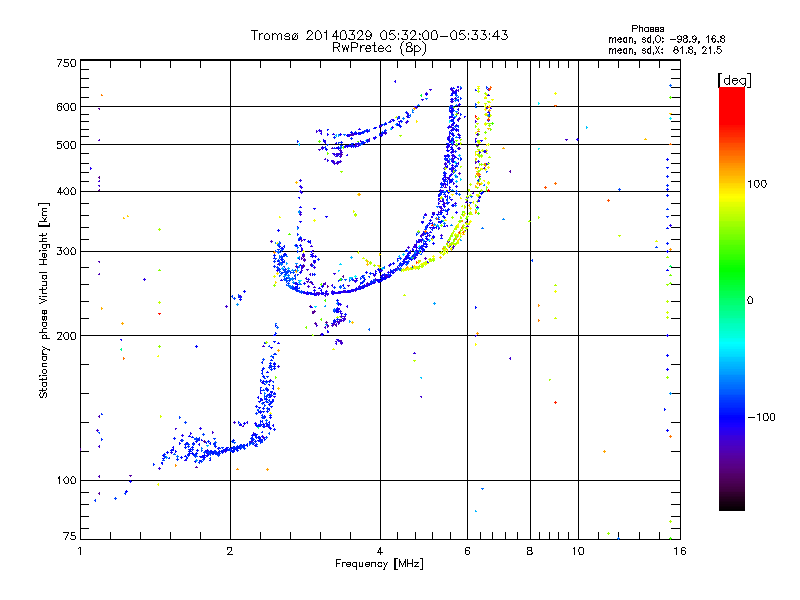
Task: Click the y-axis title 'Stationary phase Virtual Height [km]'
Action: [x=44, y=300]
